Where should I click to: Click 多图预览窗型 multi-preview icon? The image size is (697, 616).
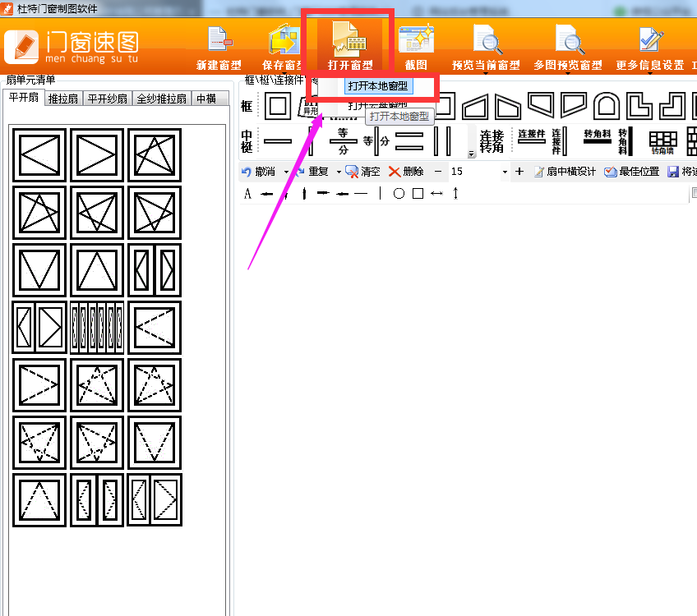568,48
